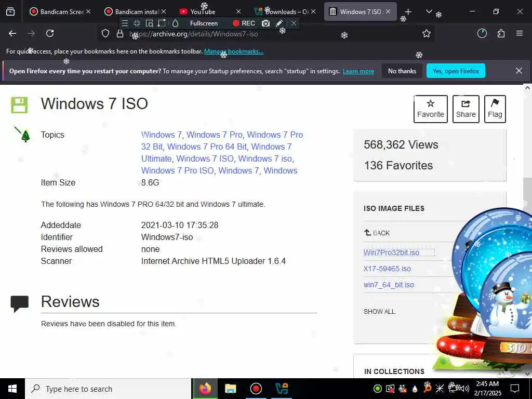This screenshot has height=399, width=532.
Task: Click Bandicam collapse-arrows icon
Action: click(137, 23)
